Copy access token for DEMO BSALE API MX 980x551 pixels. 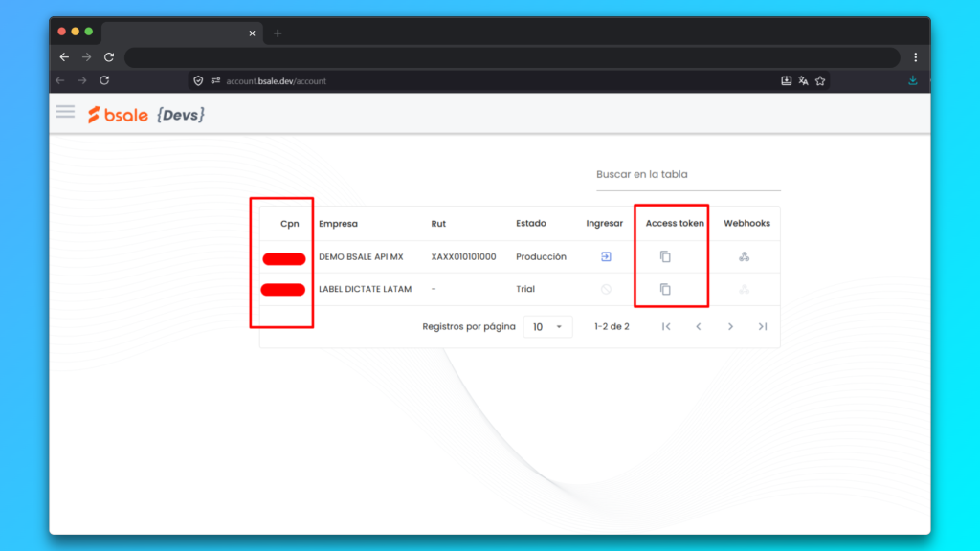coord(665,256)
